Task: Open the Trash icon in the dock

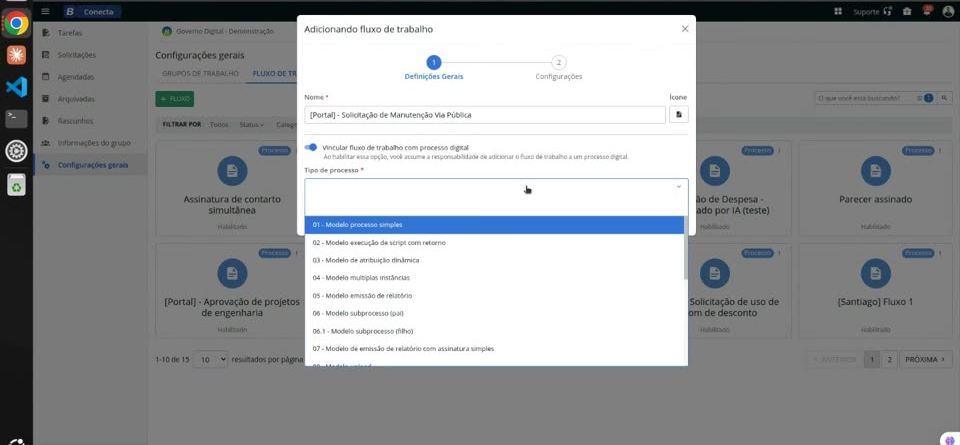Action: pyautogui.click(x=17, y=184)
